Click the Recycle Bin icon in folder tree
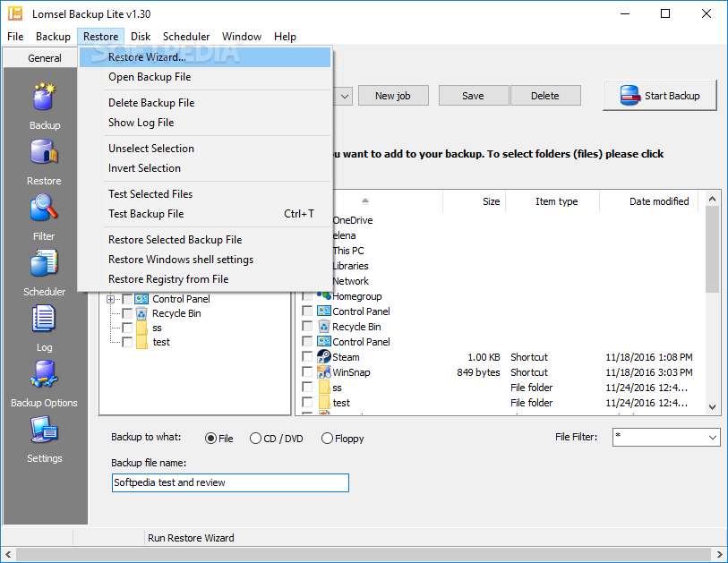 tap(141, 313)
